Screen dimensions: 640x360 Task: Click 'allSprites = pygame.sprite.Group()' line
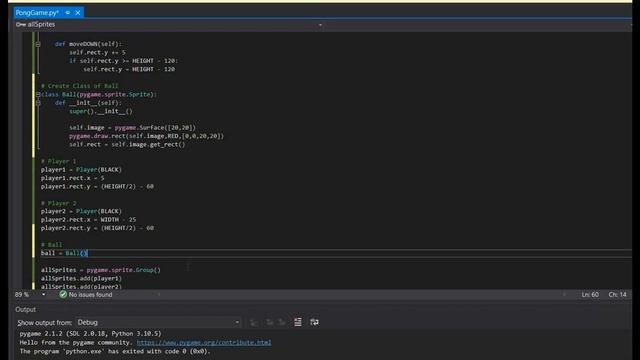pos(100,270)
